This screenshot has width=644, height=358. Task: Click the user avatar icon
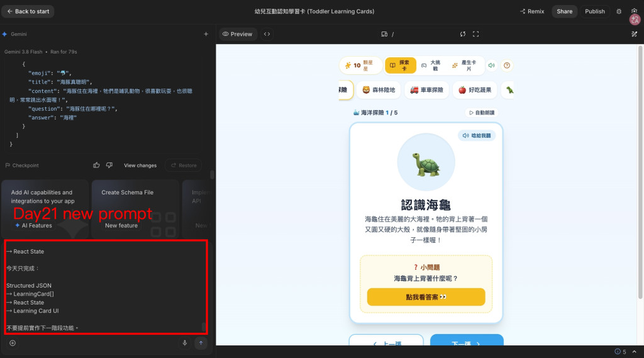coord(635,20)
